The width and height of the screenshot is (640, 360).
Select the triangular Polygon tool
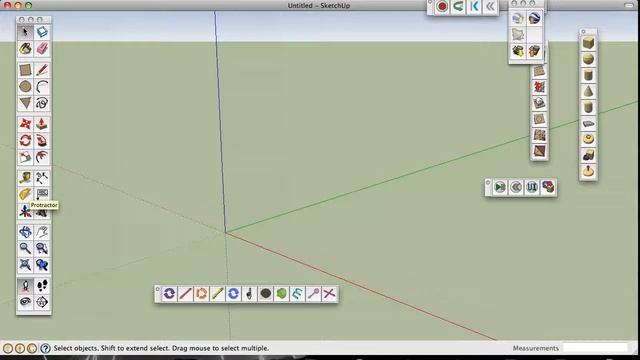[x=25, y=102]
